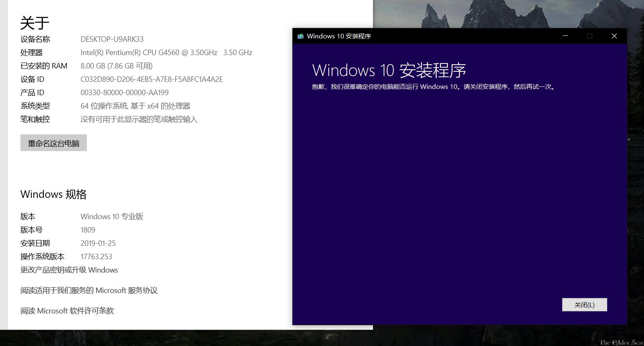
Task: Click the Windows 规格 section heading
Action: point(53,194)
